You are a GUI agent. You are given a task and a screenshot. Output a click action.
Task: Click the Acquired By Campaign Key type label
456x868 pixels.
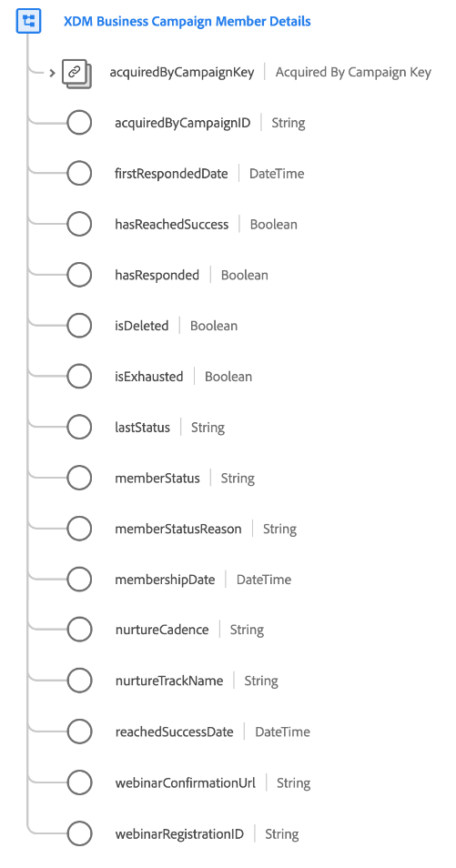(x=353, y=72)
